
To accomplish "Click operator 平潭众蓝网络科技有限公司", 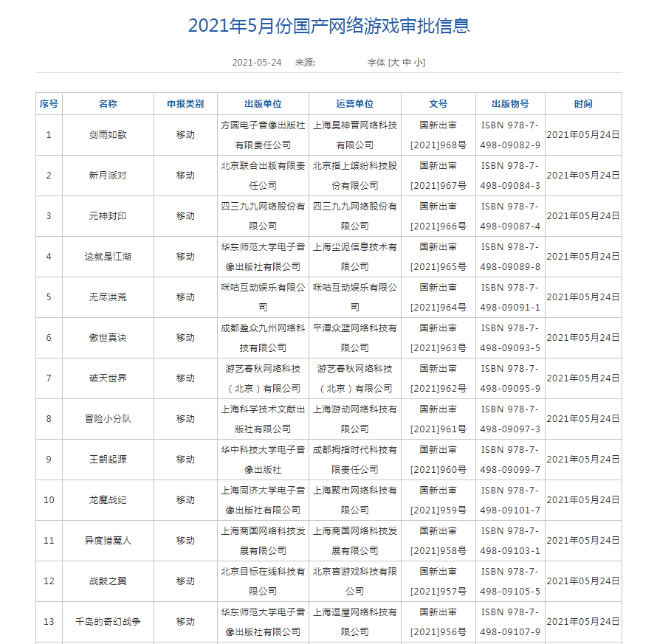I will [355, 338].
